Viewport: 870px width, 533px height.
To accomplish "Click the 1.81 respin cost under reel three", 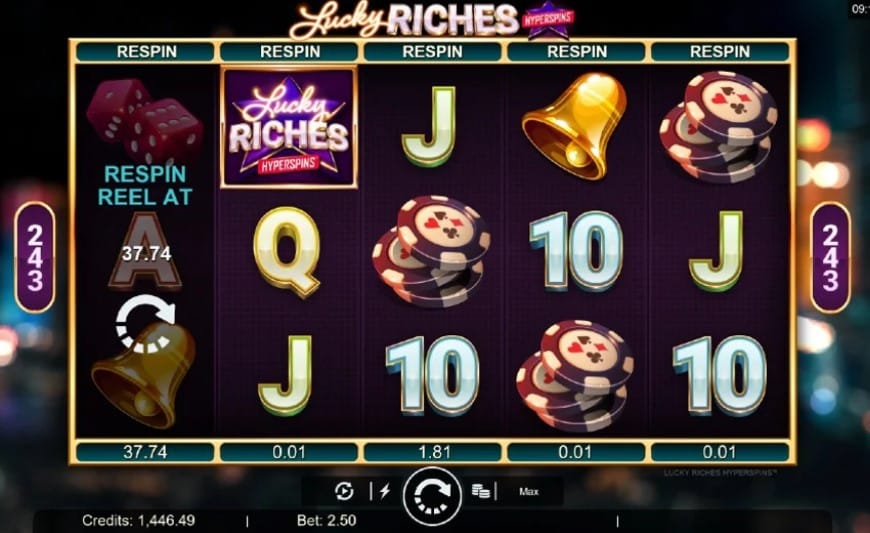I will point(433,452).
